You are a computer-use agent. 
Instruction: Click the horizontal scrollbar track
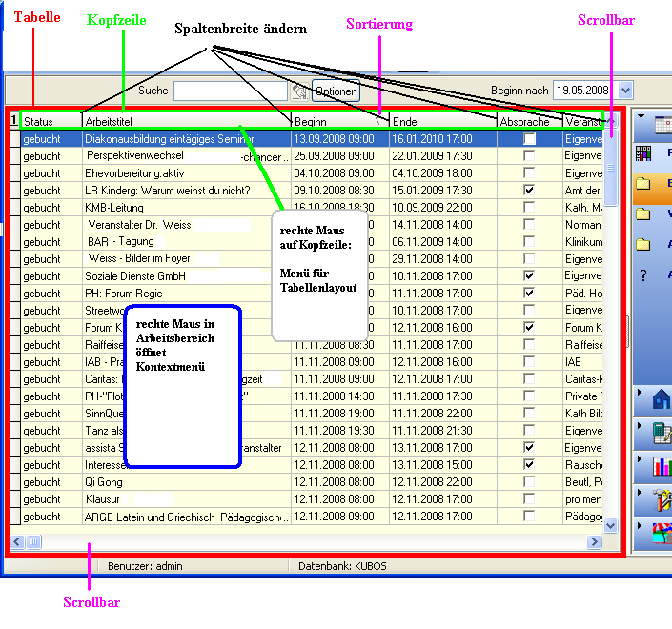click(x=314, y=542)
